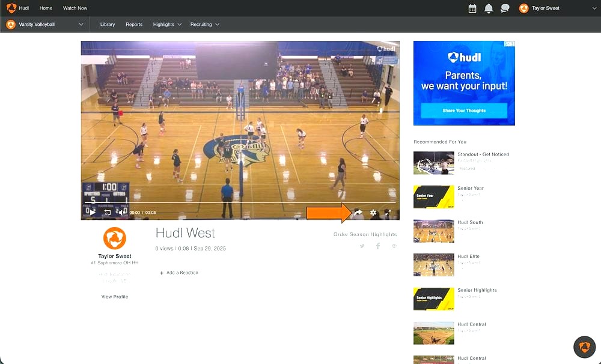Click the link-share icon beside Facebook
The height and width of the screenshot is (364, 601).
[394, 246]
